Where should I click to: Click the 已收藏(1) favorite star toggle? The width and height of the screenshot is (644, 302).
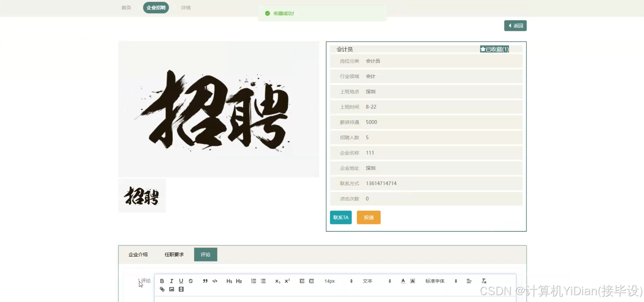pos(494,49)
